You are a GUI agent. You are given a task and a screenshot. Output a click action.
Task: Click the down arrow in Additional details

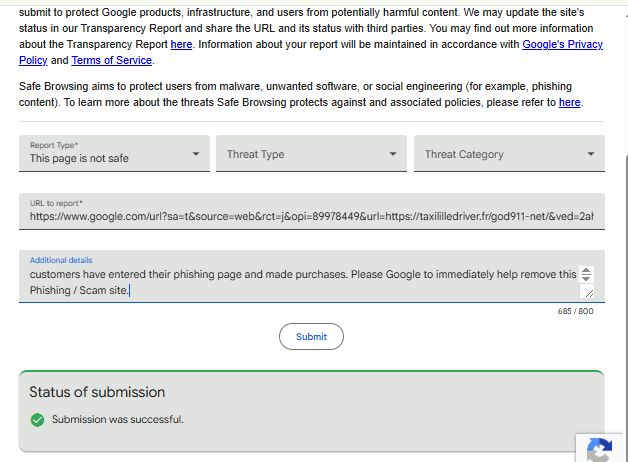[586, 278]
